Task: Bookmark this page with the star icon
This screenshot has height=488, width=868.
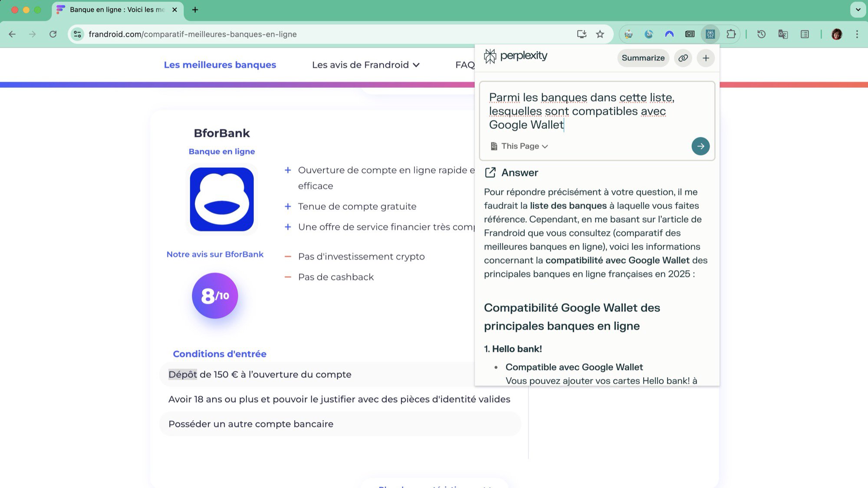Action: pyautogui.click(x=600, y=34)
